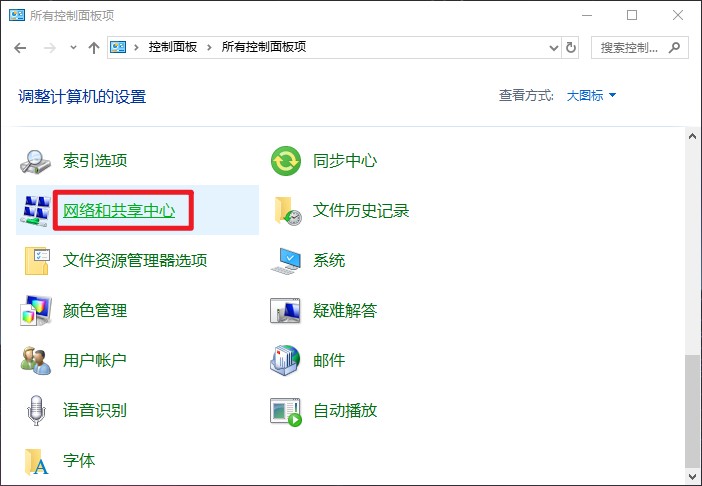Image resolution: width=702 pixels, height=486 pixels.
Task: Open the 大图标 view mode dropdown
Action: [591, 95]
